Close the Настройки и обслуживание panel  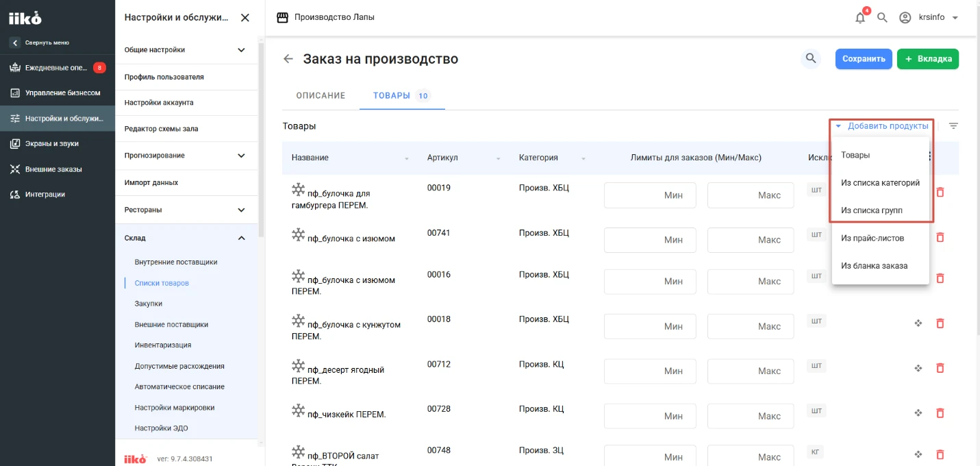click(x=245, y=18)
